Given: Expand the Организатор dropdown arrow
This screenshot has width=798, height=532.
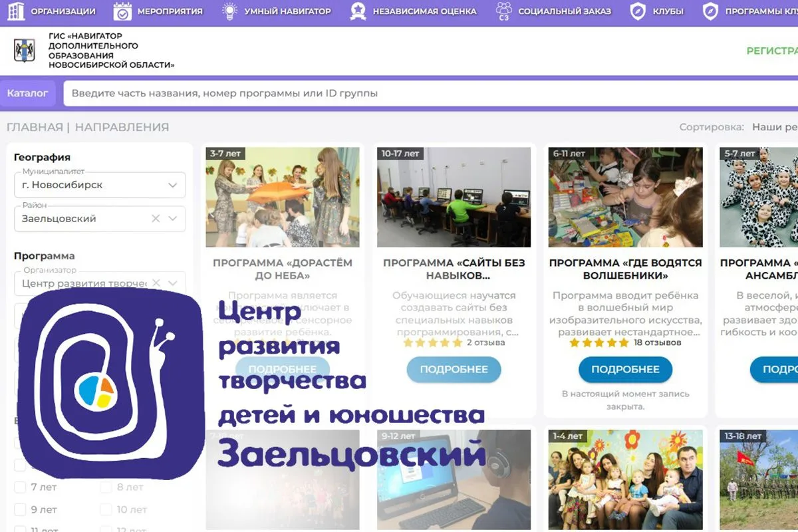Looking at the screenshot, I should point(173,283).
